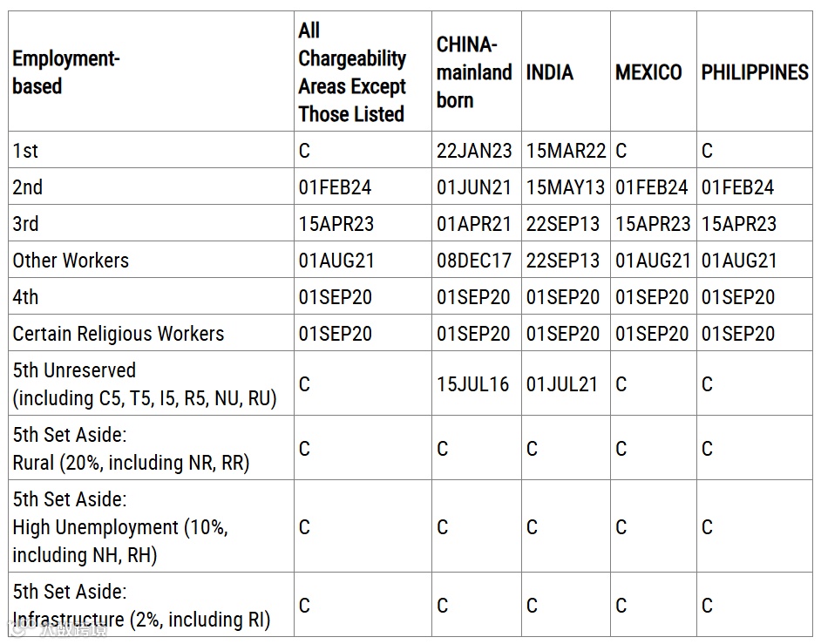This screenshot has height=644, width=821.
Task: Select the "MEXICO" column header
Action: point(648,72)
